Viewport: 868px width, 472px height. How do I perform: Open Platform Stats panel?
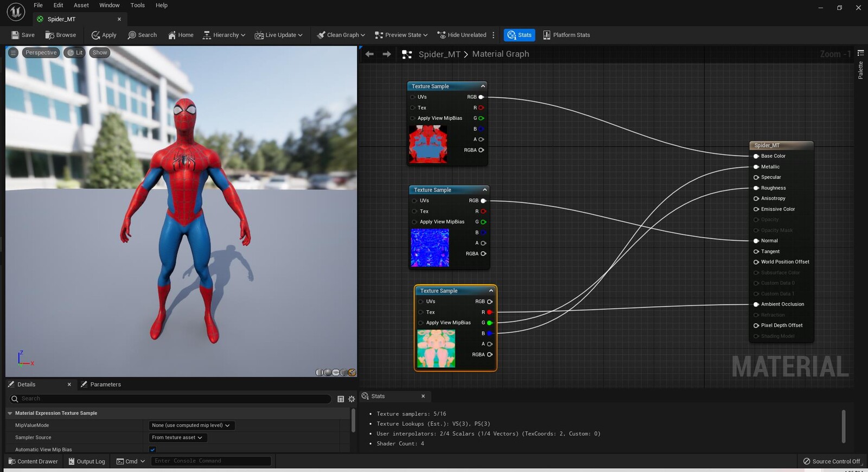(x=566, y=35)
